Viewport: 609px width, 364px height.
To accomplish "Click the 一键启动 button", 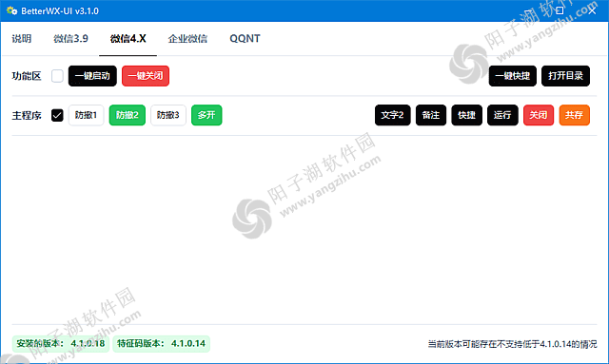I will tap(92, 76).
